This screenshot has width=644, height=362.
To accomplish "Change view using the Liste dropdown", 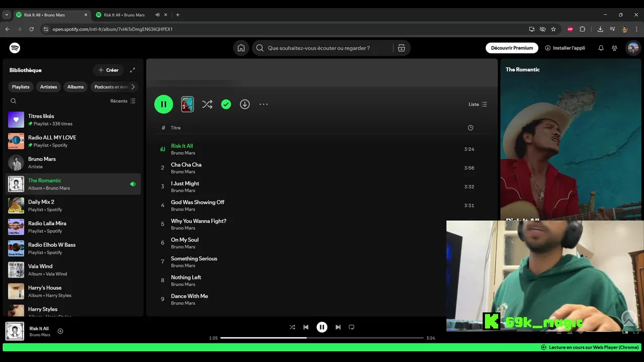I will (x=477, y=104).
